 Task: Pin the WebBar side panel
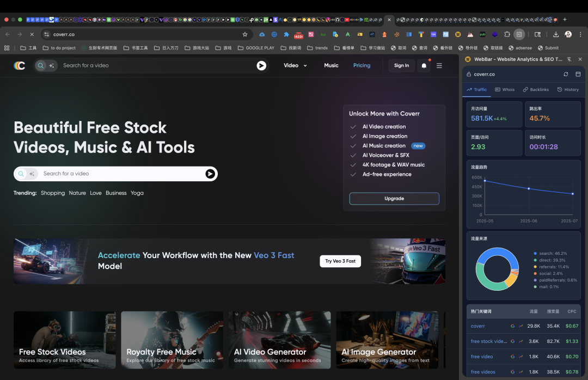569,59
